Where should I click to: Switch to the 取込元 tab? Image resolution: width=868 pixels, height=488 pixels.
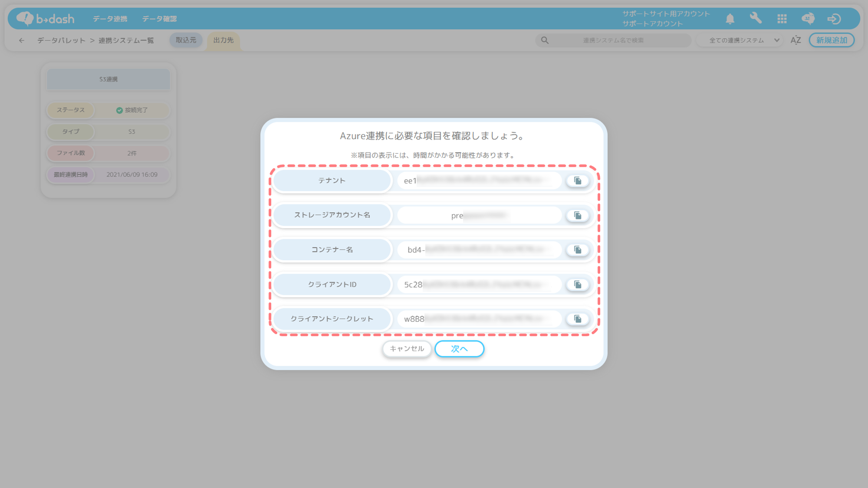(x=186, y=40)
